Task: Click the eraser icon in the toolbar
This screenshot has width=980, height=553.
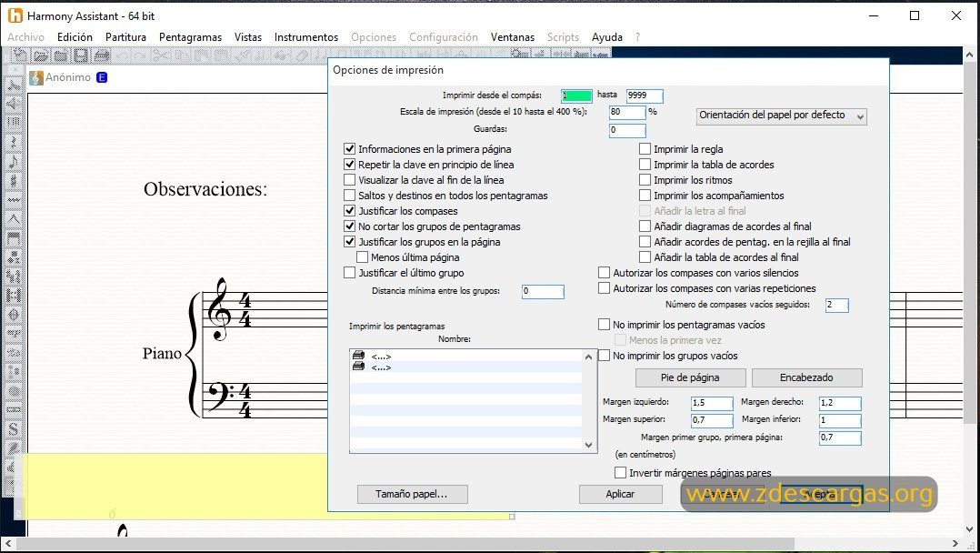Action: point(301,55)
